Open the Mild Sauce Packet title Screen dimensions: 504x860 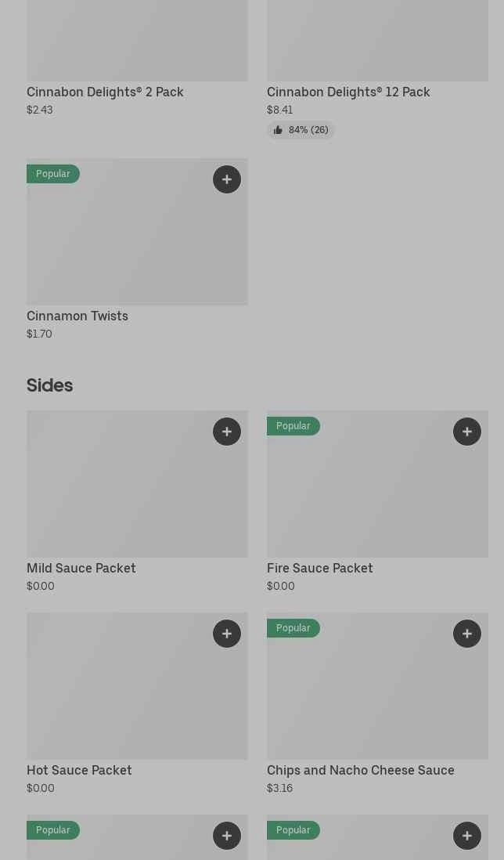click(x=81, y=568)
